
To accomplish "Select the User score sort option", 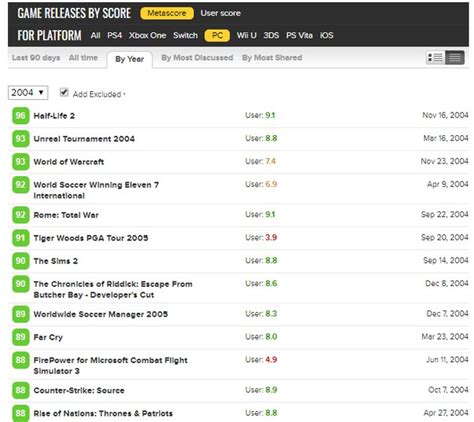I will click(220, 13).
